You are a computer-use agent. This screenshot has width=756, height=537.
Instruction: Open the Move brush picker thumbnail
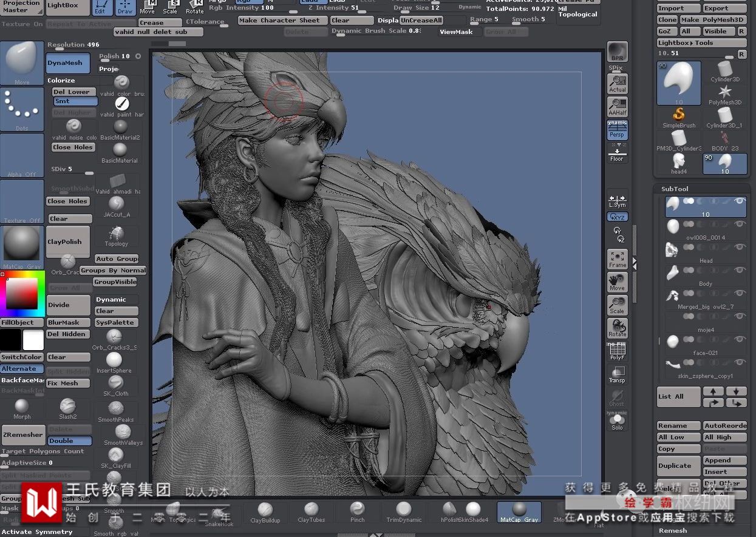(x=22, y=63)
